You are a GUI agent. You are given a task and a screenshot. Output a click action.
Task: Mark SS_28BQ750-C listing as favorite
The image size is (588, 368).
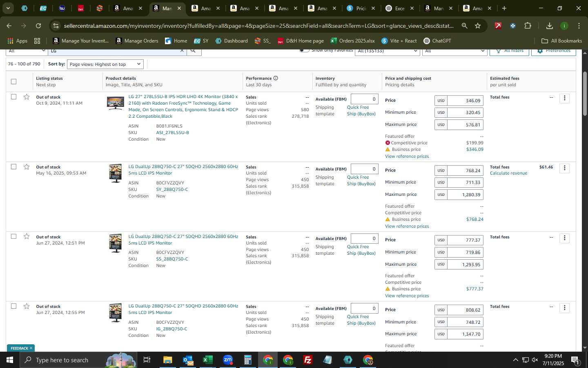(x=27, y=236)
